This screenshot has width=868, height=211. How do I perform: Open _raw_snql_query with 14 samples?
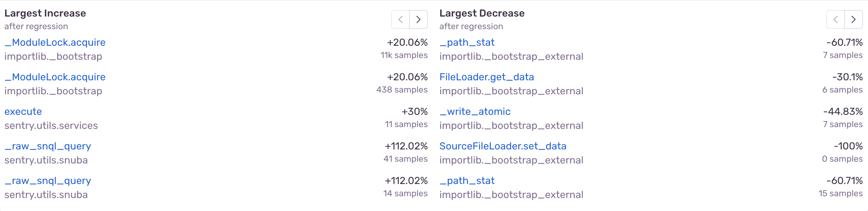click(48, 181)
